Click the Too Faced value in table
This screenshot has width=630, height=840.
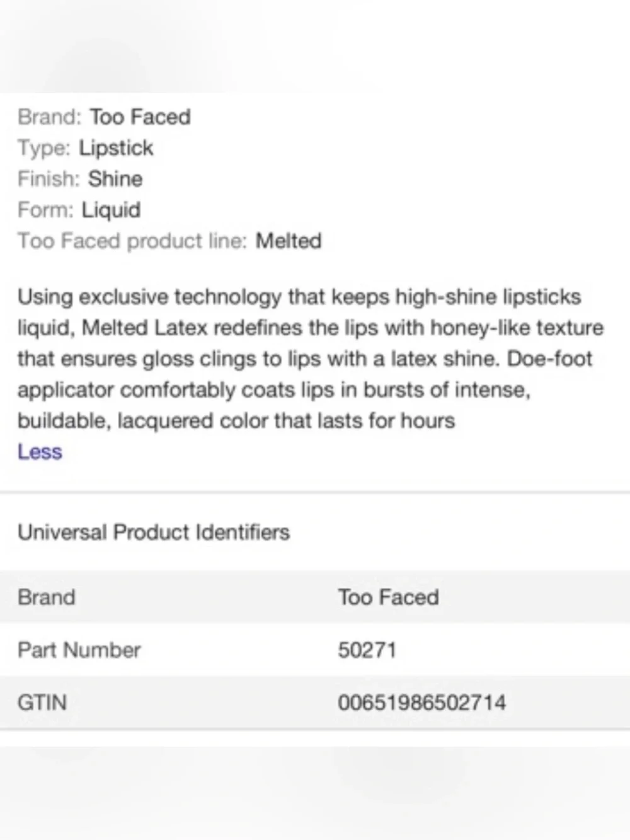[389, 597]
